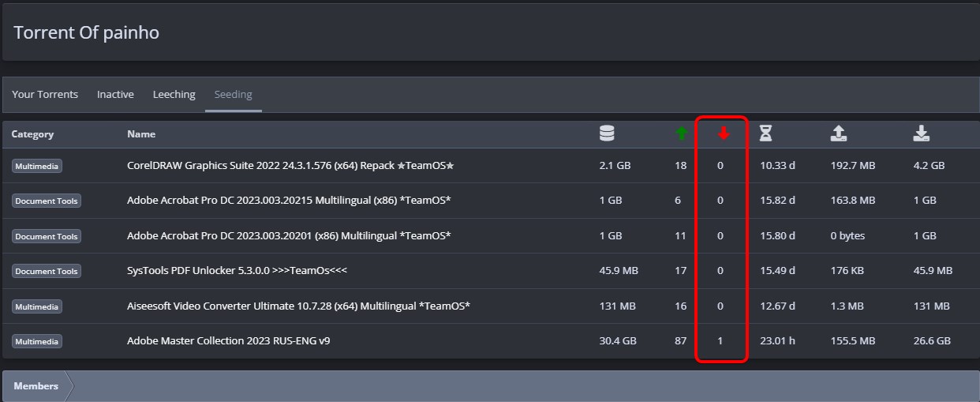
Task: Click Document Tools tag in SysTools row
Action: pos(47,271)
